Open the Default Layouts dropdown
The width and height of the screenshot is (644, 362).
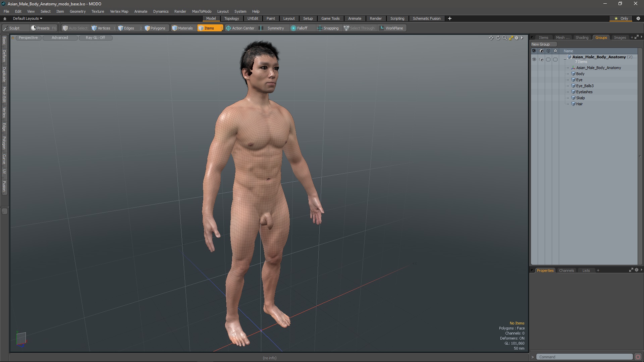[x=28, y=18]
